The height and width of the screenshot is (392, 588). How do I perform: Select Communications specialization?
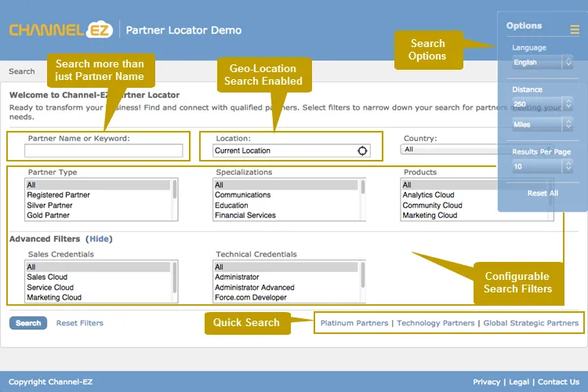pos(285,194)
